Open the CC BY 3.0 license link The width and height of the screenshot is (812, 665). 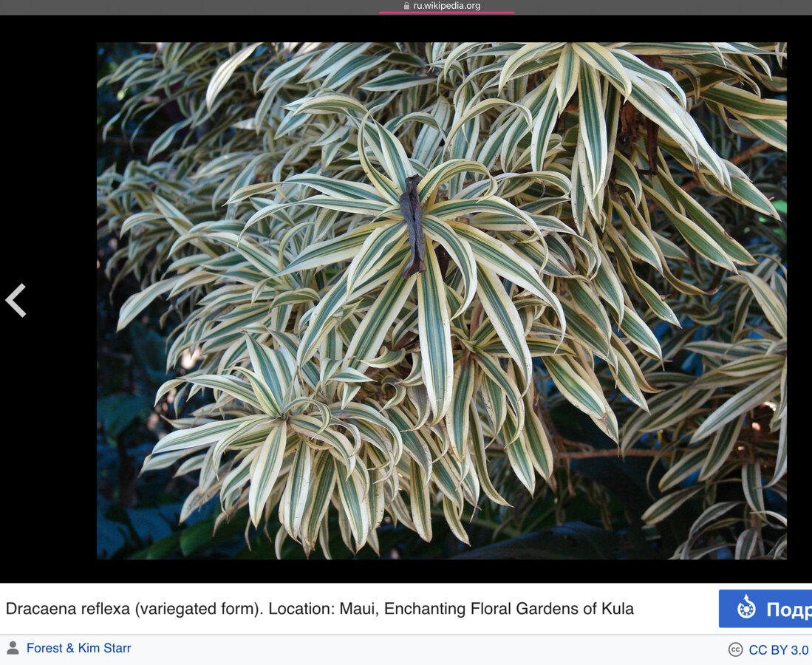(778, 650)
